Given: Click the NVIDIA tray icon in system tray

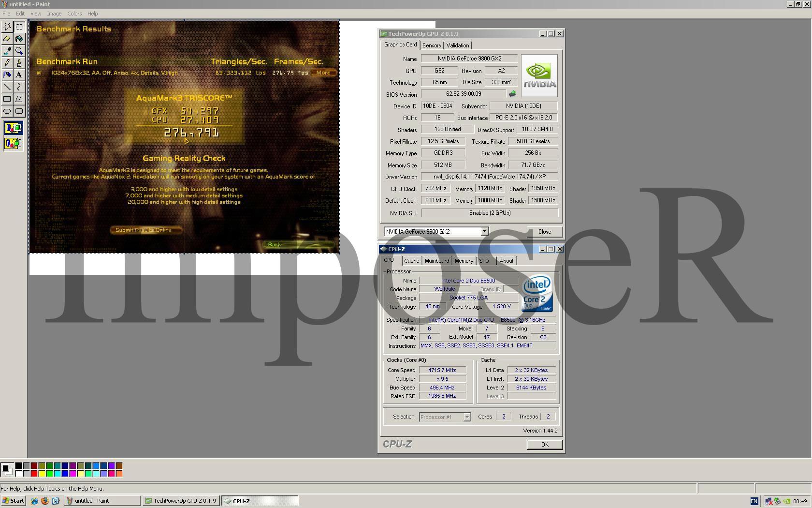Looking at the screenshot, I should pos(787,501).
